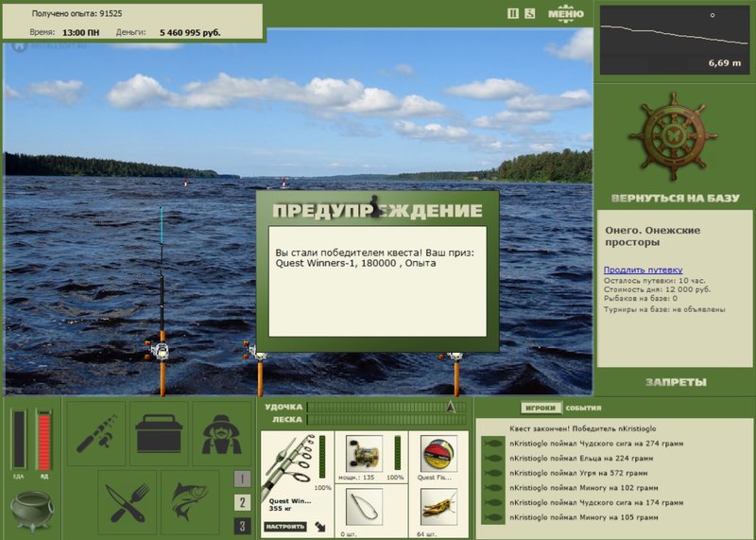The width and height of the screenshot is (756, 540).
Task: Switch to the ИГРОКИ tab
Action: pos(541,409)
